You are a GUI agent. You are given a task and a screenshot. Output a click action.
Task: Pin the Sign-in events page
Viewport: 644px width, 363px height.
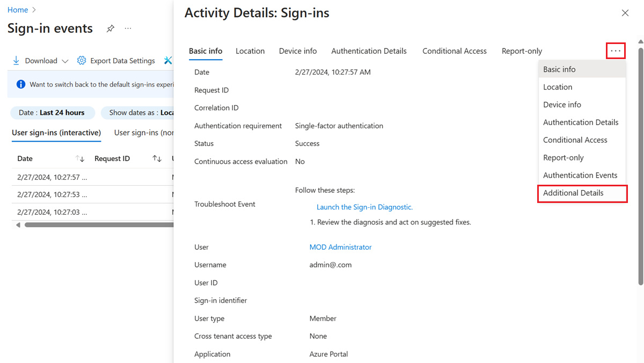pyautogui.click(x=110, y=28)
